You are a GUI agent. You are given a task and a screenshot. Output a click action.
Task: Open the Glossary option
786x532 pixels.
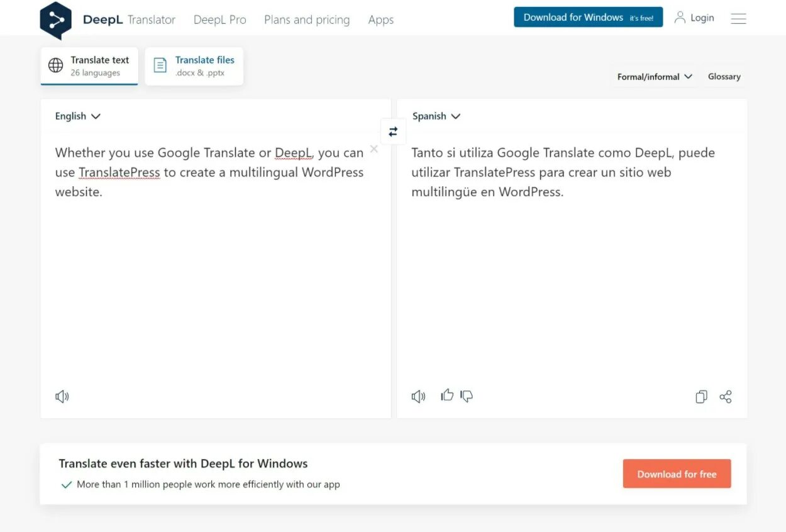click(x=724, y=77)
